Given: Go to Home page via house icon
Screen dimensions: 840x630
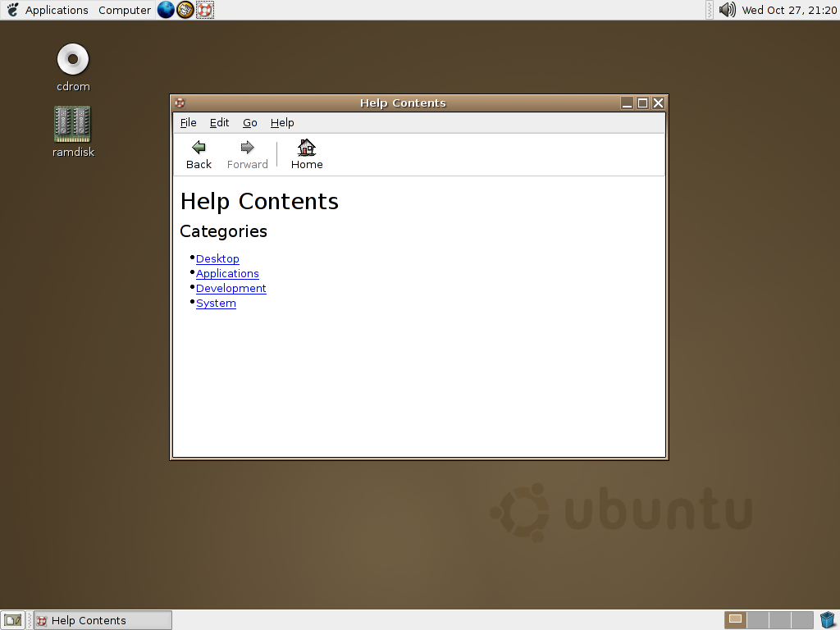Looking at the screenshot, I should pos(307,154).
